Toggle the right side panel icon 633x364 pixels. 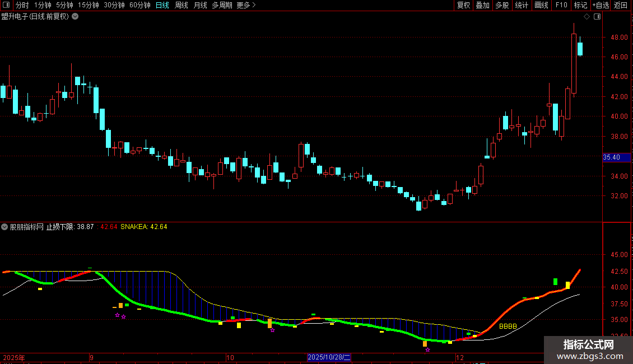click(597, 17)
